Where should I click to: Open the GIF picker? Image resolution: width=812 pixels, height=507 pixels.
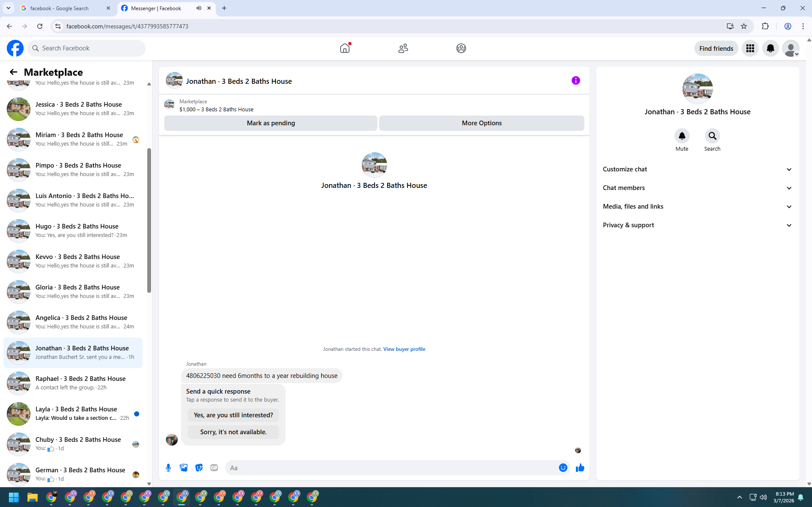pyautogui.click(x=214, y=468)
